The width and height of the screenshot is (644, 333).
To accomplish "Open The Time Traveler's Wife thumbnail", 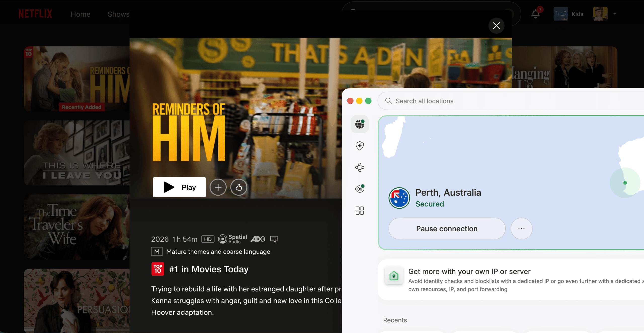I will (77, 227).
